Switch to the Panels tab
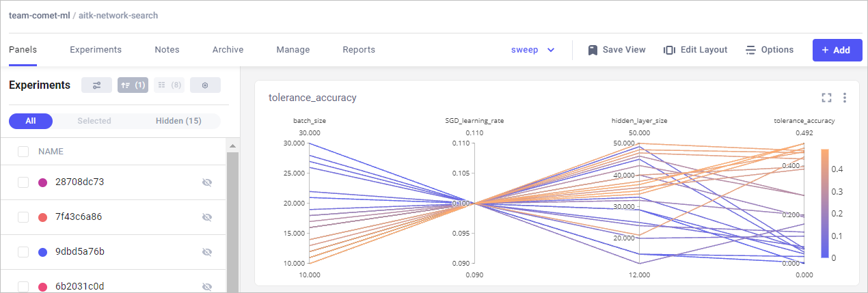The height and width of the screenshot is (293, 868). coord(23,50)
